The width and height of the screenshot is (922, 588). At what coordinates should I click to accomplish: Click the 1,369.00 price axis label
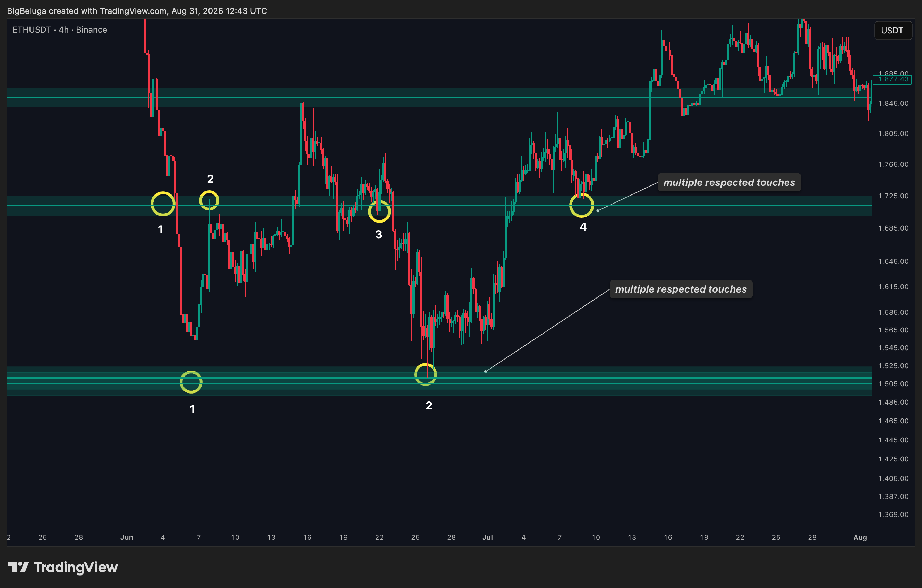coord(893,514)
